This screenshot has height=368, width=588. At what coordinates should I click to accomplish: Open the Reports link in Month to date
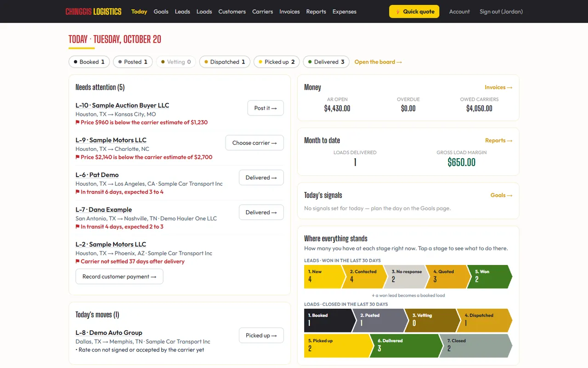point(499,141)
